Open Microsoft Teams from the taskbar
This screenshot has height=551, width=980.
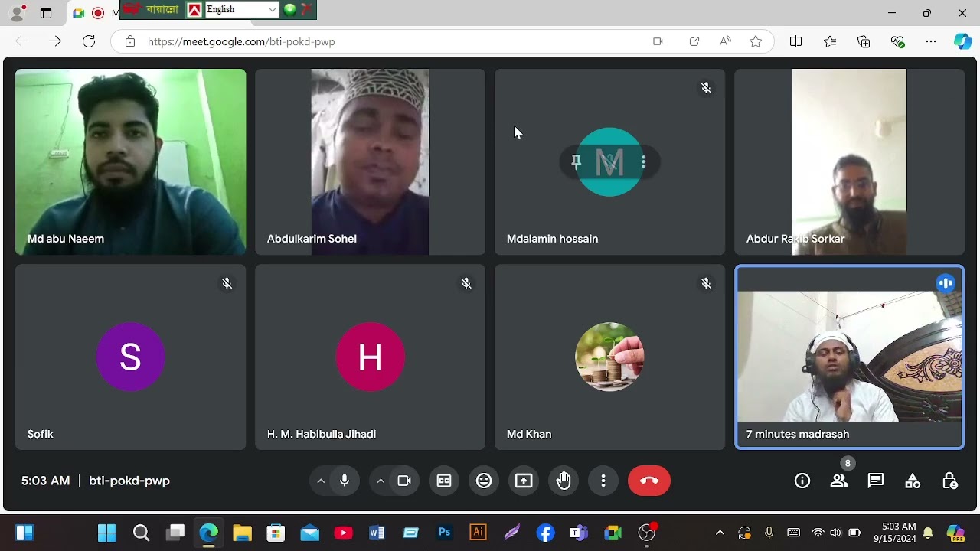click(579, 533)
